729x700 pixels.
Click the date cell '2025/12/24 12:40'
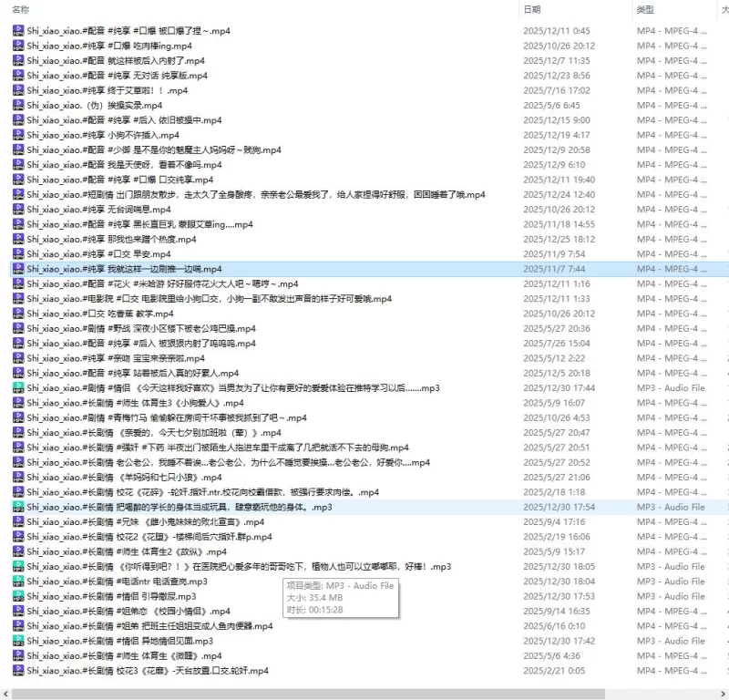[559, 194]
